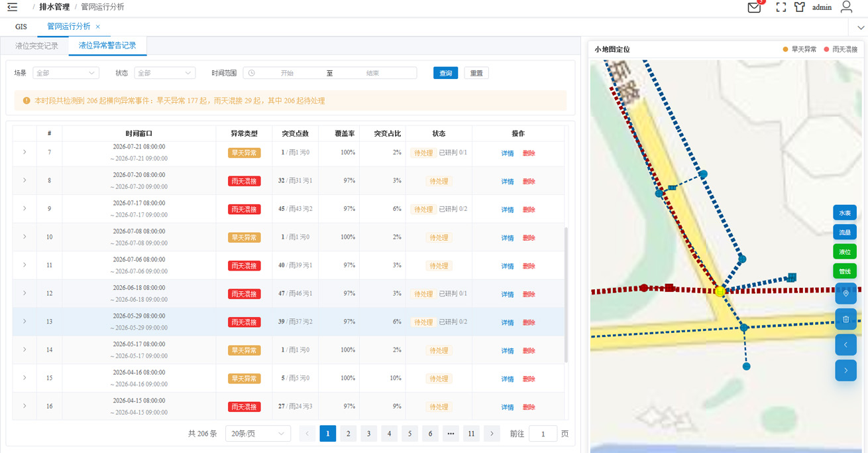Click 详情 for row 11

508,266
